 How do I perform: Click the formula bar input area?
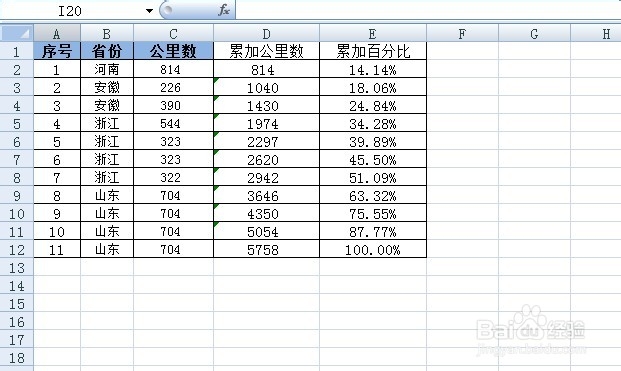[x=428, y=10]
